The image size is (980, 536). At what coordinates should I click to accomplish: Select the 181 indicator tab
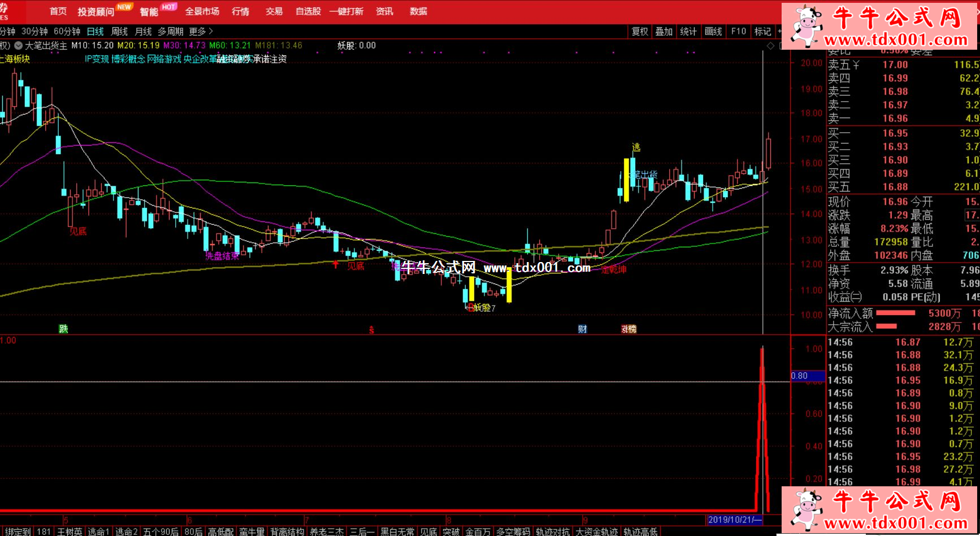(x=44, y=531)
